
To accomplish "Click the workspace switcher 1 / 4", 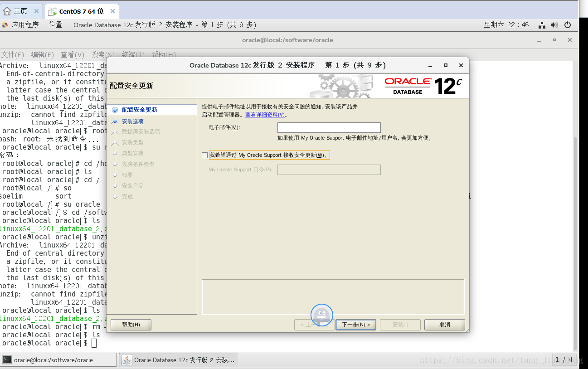I will point(564,359).
